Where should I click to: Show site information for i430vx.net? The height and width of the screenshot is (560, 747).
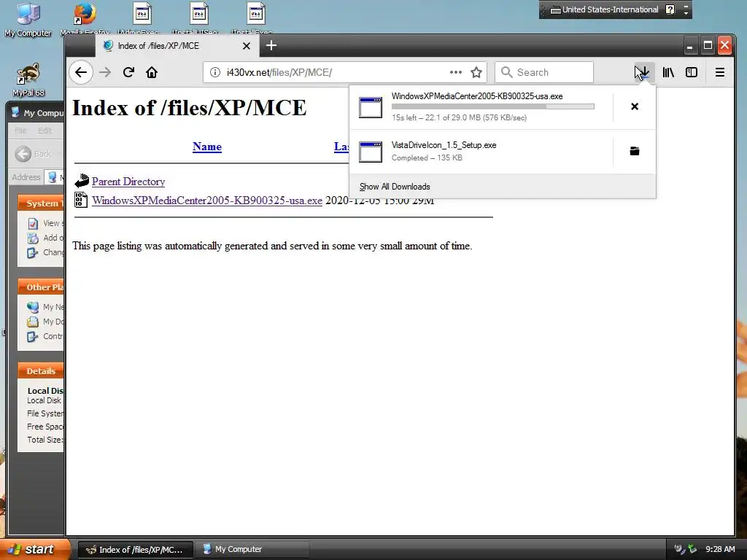tap(215, 72)
